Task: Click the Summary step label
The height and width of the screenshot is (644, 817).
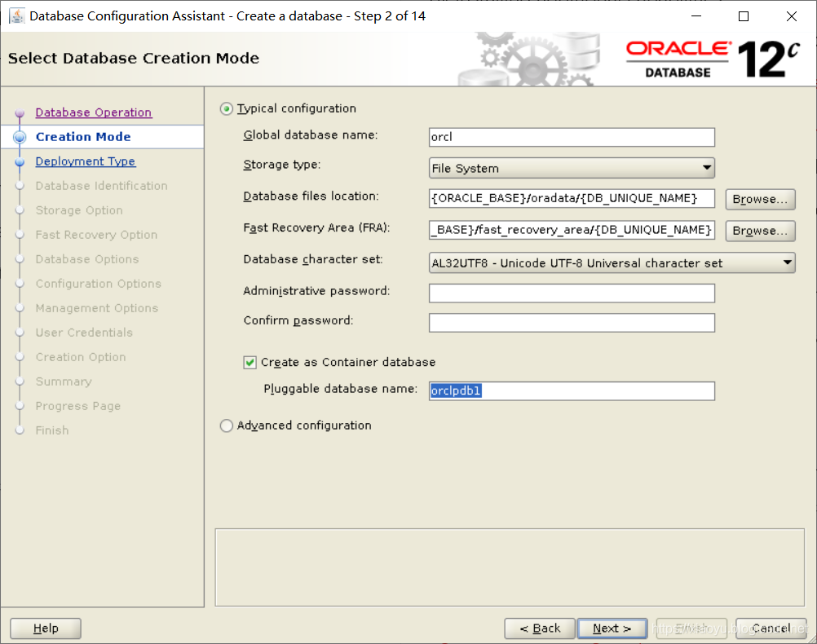Action: (x=64, y=382)
